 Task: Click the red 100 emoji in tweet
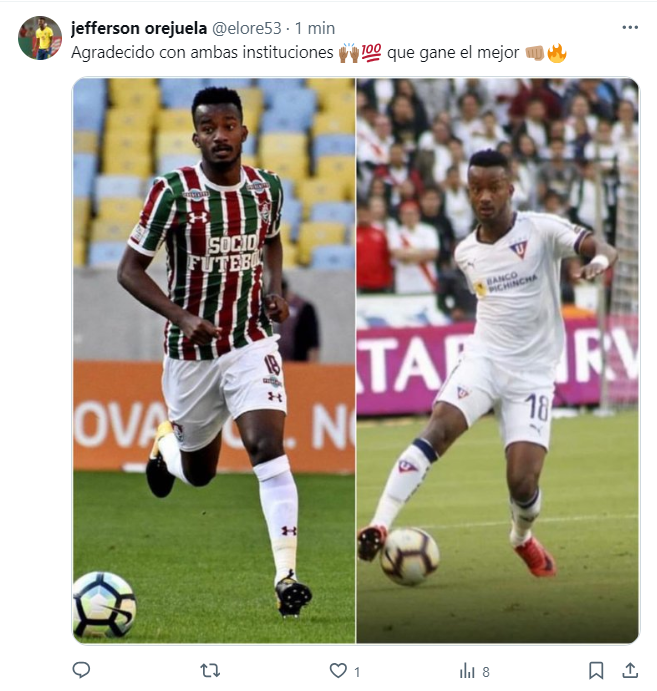click(x=371, y=52)
